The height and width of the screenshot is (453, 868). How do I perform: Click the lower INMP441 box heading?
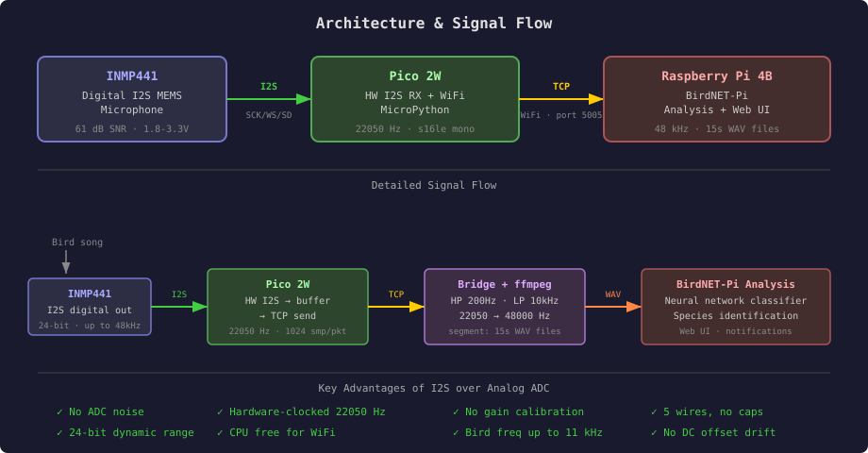click(89, 294)
